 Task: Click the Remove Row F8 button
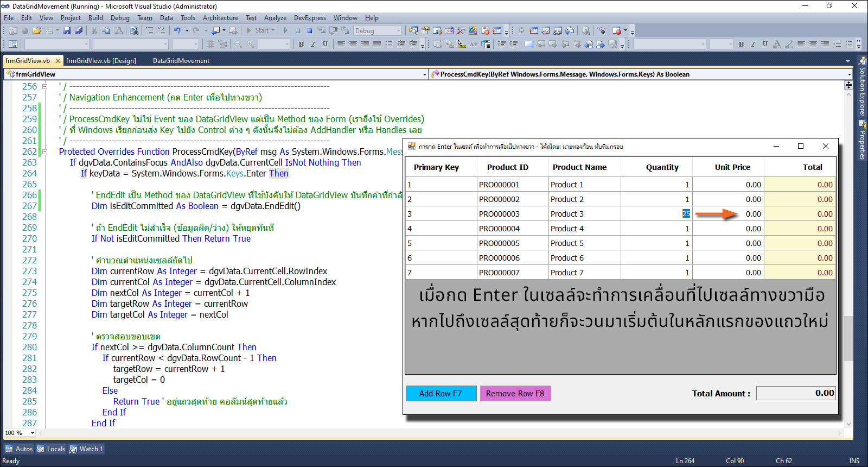point(515,393)
